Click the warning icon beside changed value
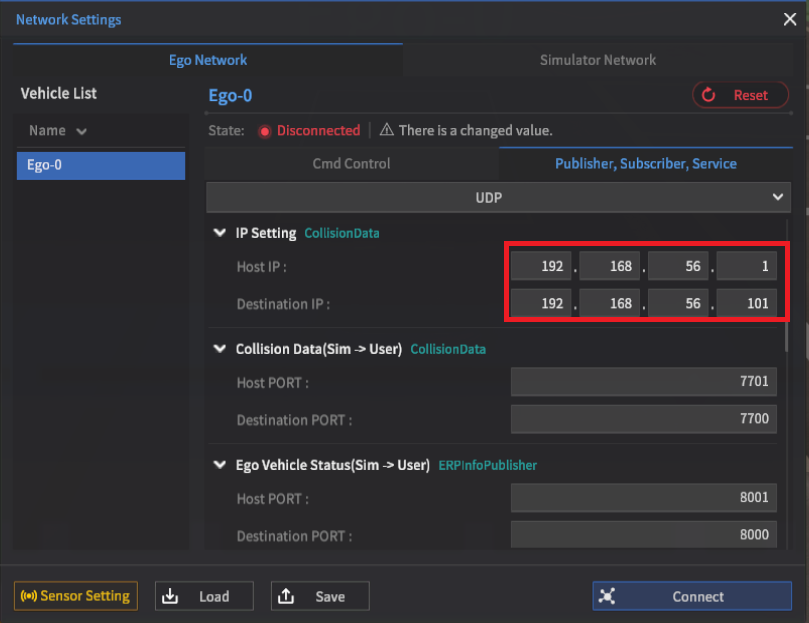The height and width of the screenshot is (623, 809). click(x=386, y=130)
